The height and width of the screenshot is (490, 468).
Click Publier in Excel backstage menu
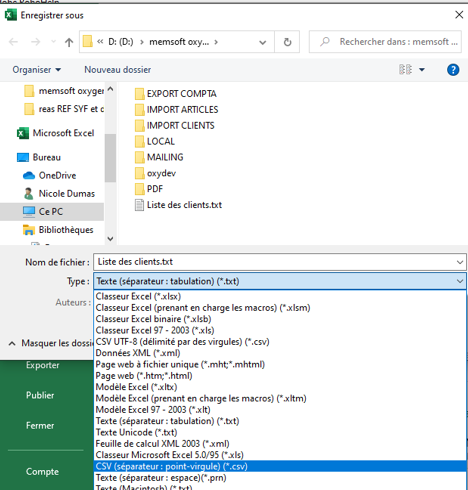40,395
